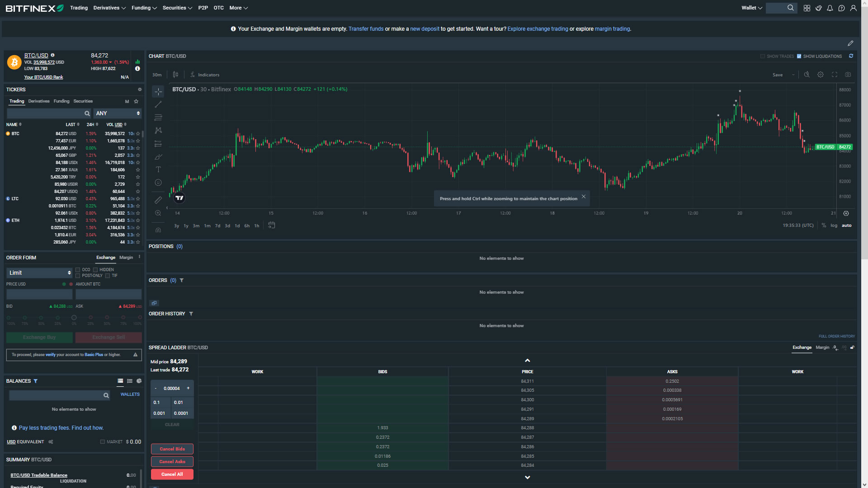The width and height of the screenshot is (868, 488).
Task: Open the ANY ticker filter dropdown
Action: [x=118, y=113]
